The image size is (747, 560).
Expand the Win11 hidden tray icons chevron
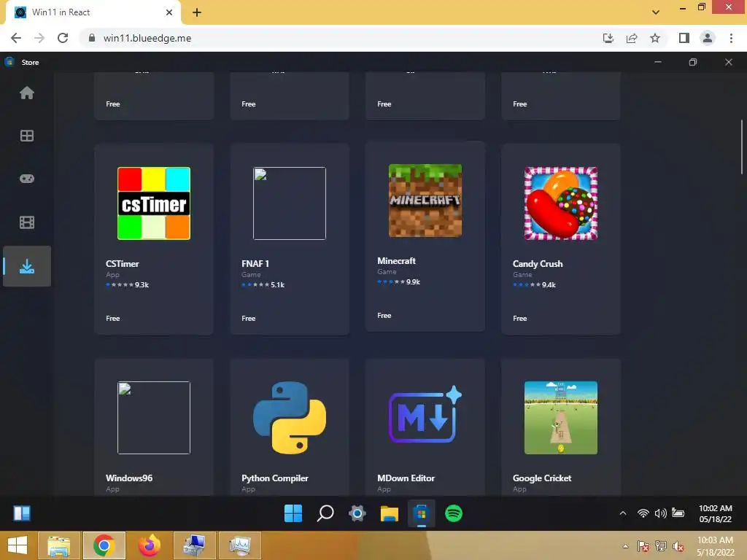(x=623, y=513)
